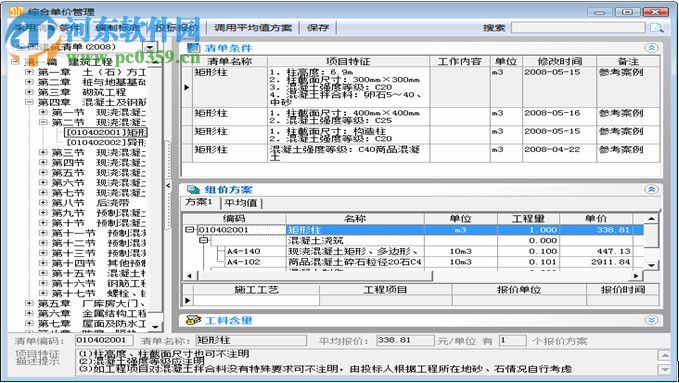
Task: Select tree item 第九节 预制混凝土
Action: point(99,213)
